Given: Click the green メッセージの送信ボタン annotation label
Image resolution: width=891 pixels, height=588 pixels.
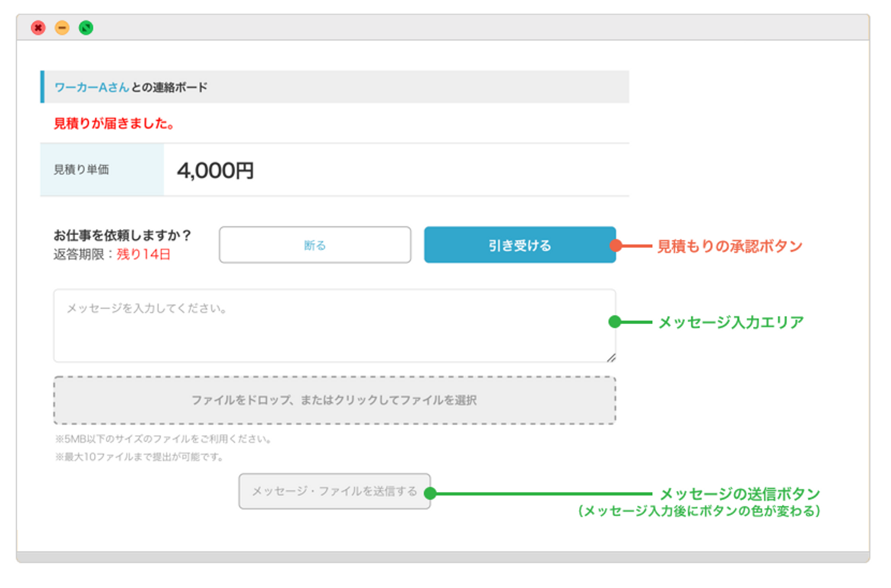Looking at the screenshot, I should [x=739, y=494].
